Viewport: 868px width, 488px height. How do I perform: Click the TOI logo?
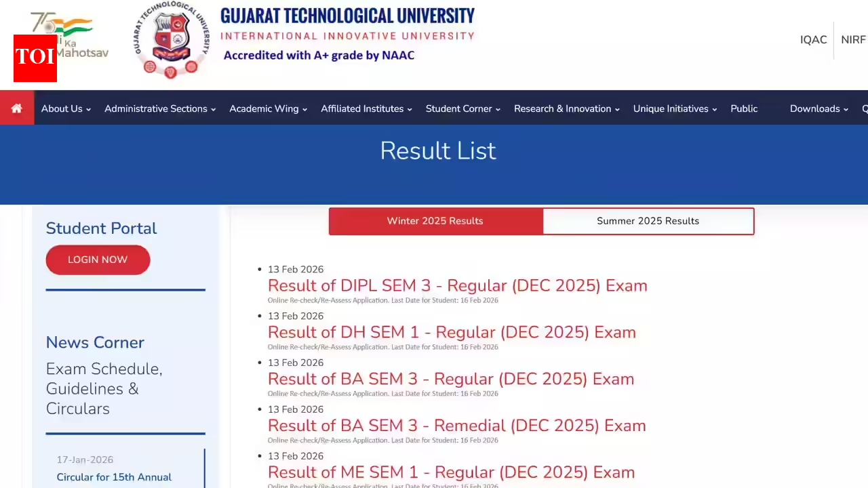point(35,58)
